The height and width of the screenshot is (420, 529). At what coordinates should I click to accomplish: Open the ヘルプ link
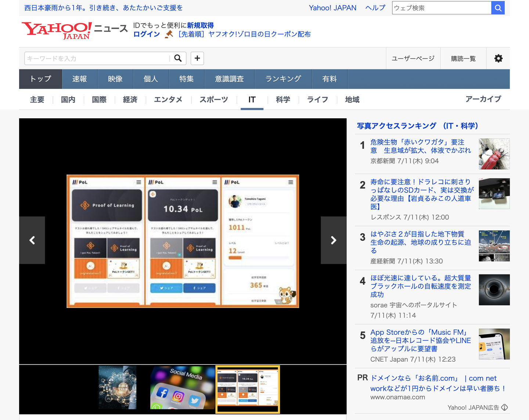[375, 8]
